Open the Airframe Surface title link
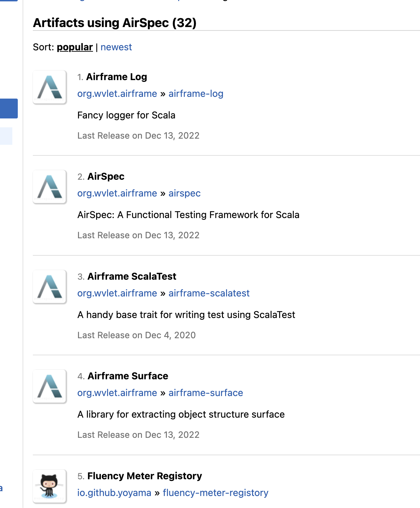The image size is (420, 508). 128,376
